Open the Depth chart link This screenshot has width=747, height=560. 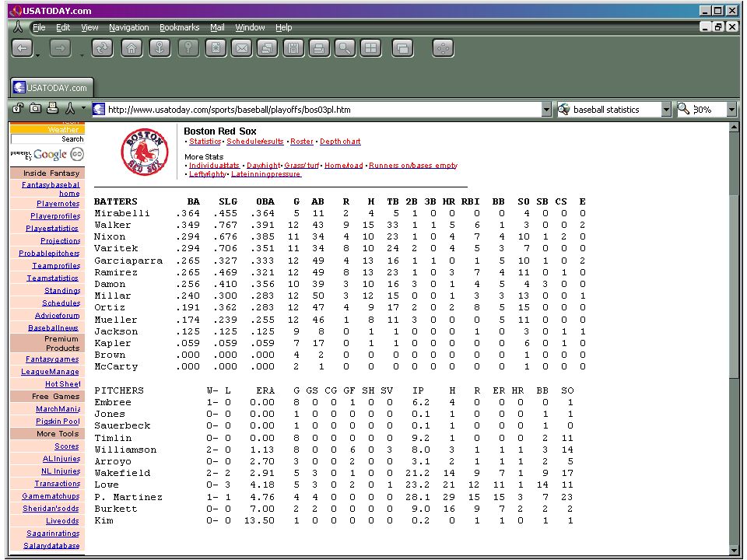pyautogui.click(x=340, y=142)
